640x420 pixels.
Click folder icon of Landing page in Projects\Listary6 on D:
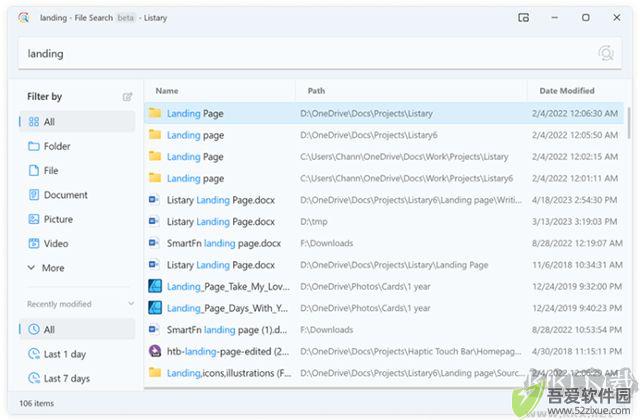155,135
